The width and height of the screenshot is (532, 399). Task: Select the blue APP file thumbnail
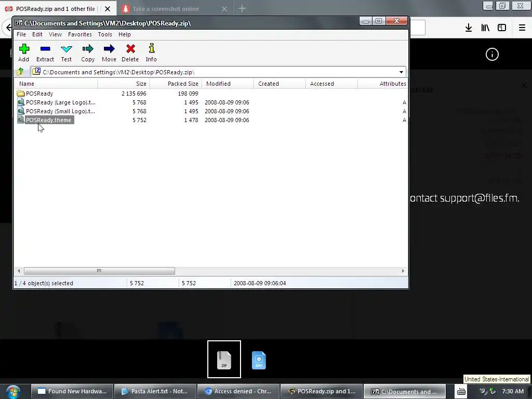(259, 360)
